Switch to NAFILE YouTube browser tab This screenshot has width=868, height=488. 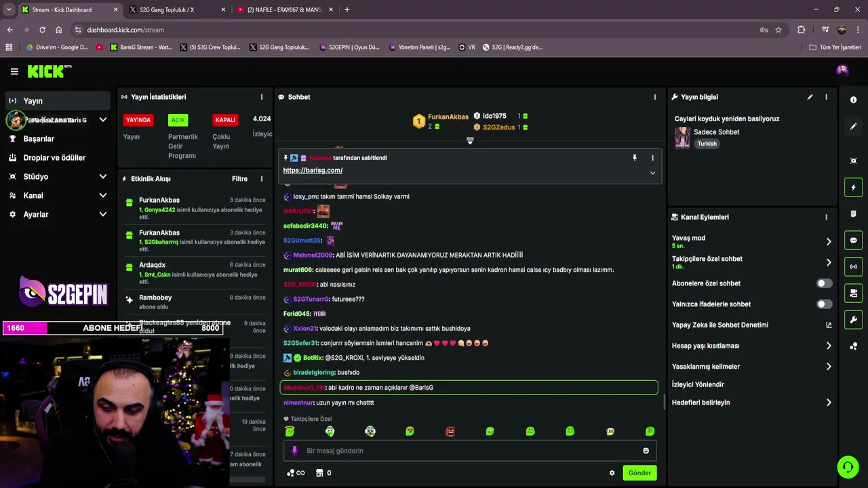(285, 9)
